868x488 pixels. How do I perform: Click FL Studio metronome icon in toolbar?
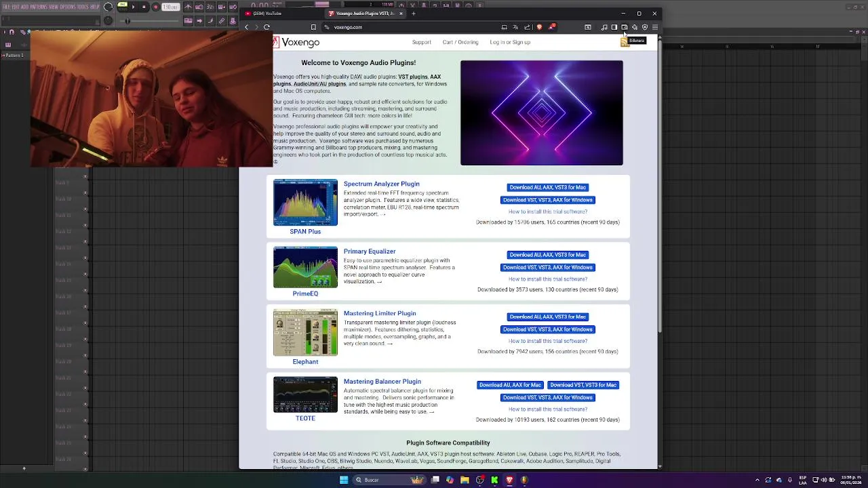(188, 7)
